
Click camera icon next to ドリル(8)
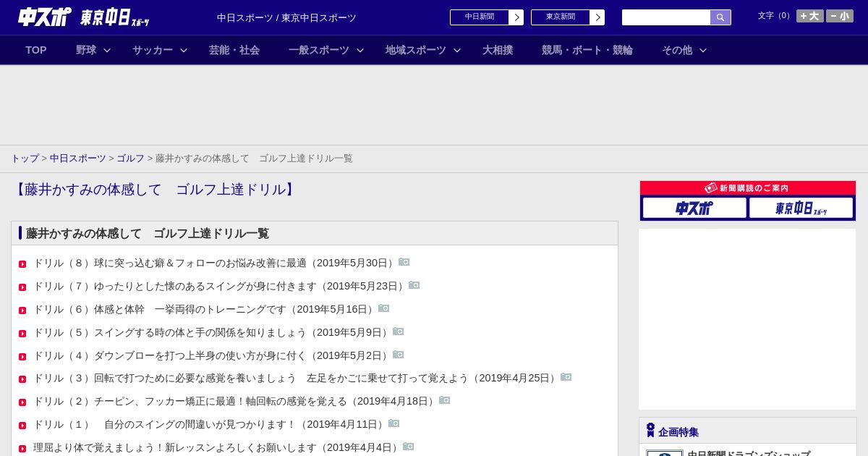[404, 262]
